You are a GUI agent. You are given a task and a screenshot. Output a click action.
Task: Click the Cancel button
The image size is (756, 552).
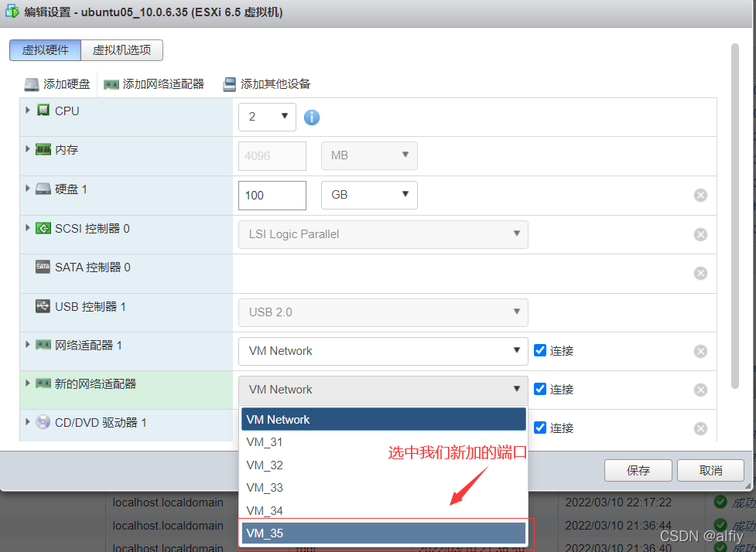point(710,470)
